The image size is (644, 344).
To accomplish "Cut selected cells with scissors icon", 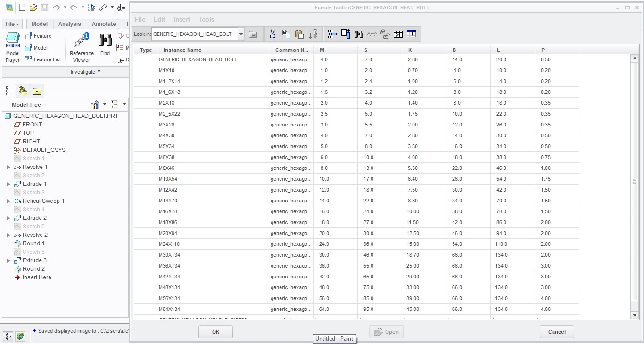I will coord(272,34).
